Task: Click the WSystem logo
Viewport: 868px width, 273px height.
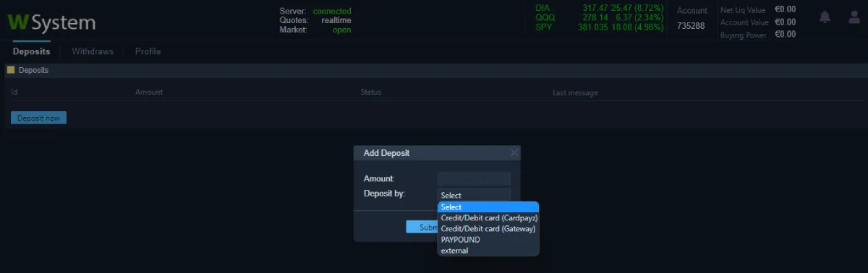Action: pos(51,22)
